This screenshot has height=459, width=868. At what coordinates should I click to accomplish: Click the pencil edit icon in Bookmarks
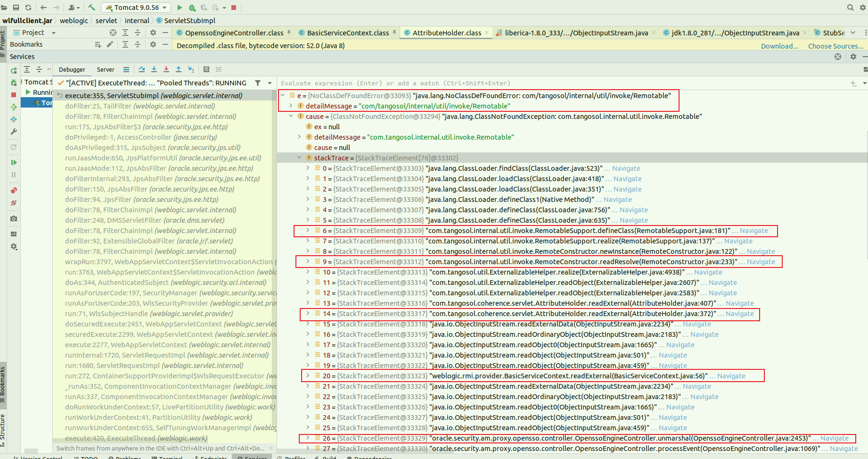[x=110, y=44]
